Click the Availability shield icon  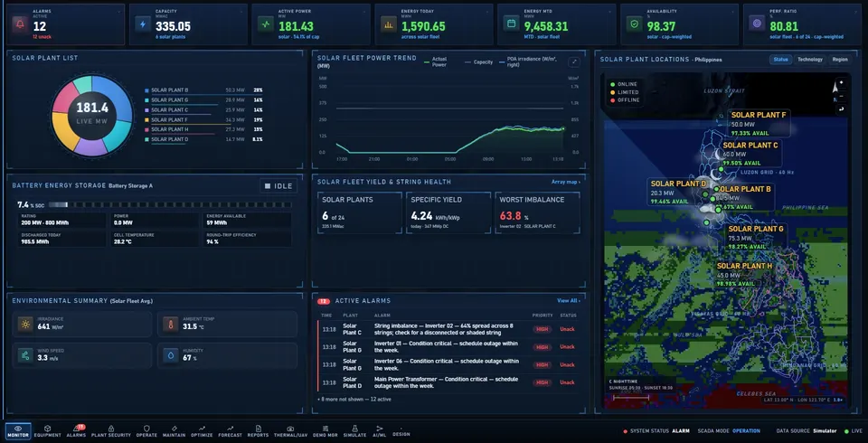[635, 24]
